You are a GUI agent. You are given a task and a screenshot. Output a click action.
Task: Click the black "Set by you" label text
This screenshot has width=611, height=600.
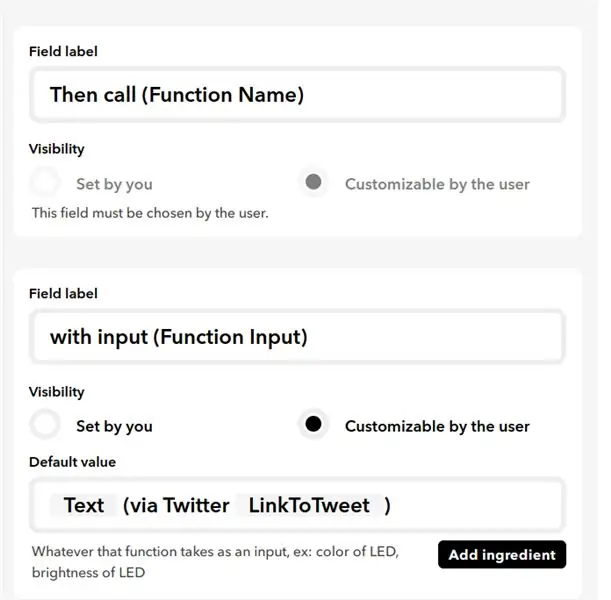(x=114, y=426)
